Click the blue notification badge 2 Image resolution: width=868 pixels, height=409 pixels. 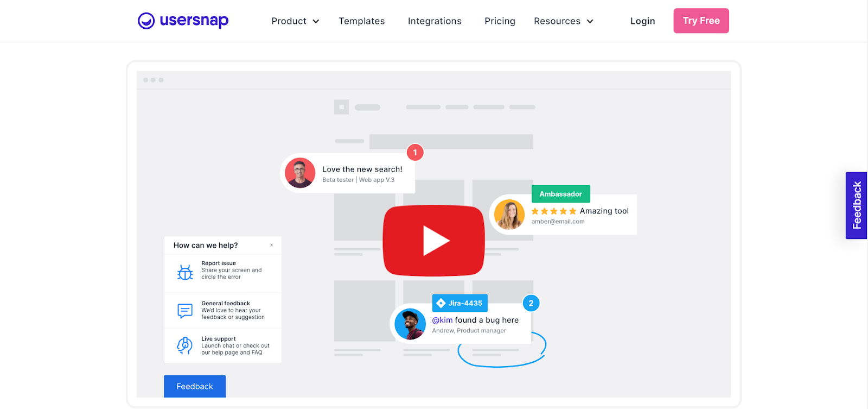click(x=531, y=303)
